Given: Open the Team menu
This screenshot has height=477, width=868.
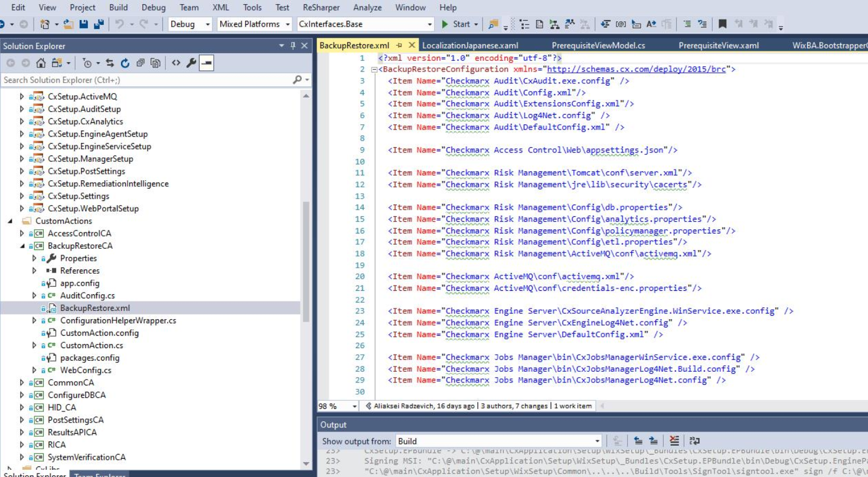Looking at the screenshot, I should pyautogui.click(x=189, y=8).
